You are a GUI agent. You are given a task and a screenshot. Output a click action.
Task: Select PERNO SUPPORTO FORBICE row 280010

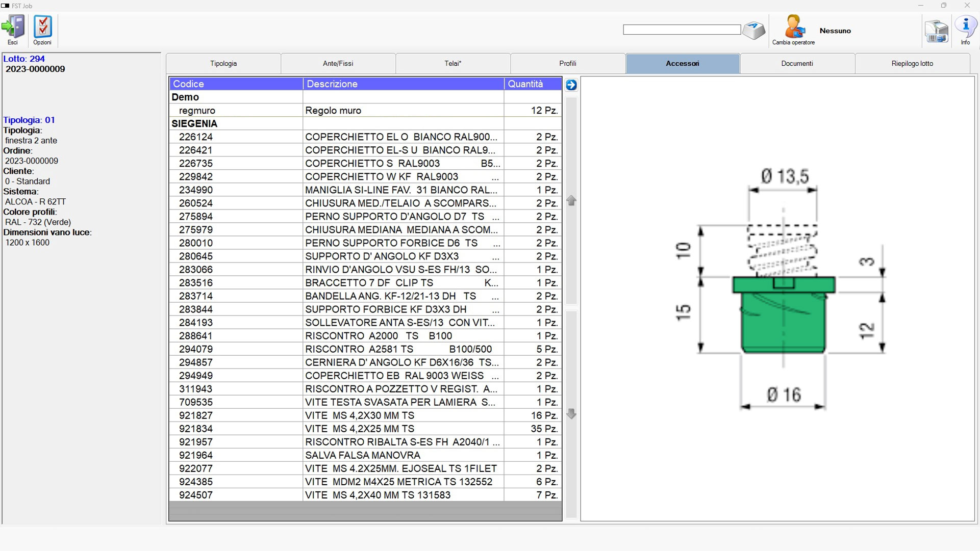pos(365,243)
